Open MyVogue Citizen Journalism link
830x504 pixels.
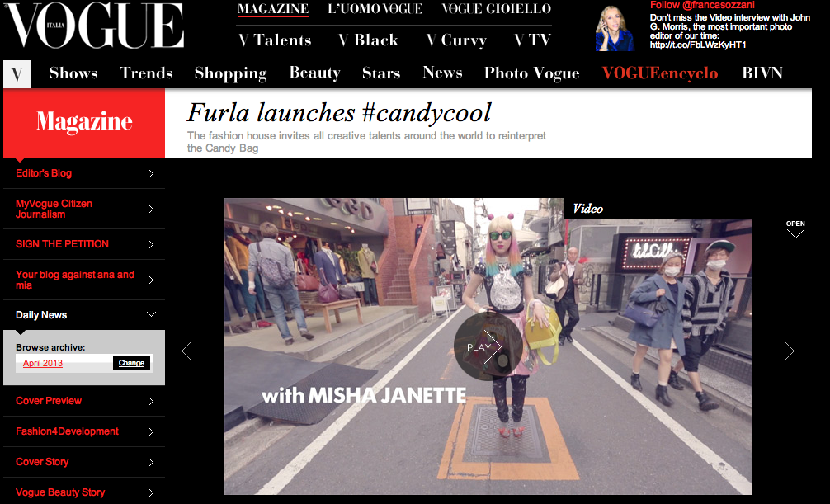(54, 210)
